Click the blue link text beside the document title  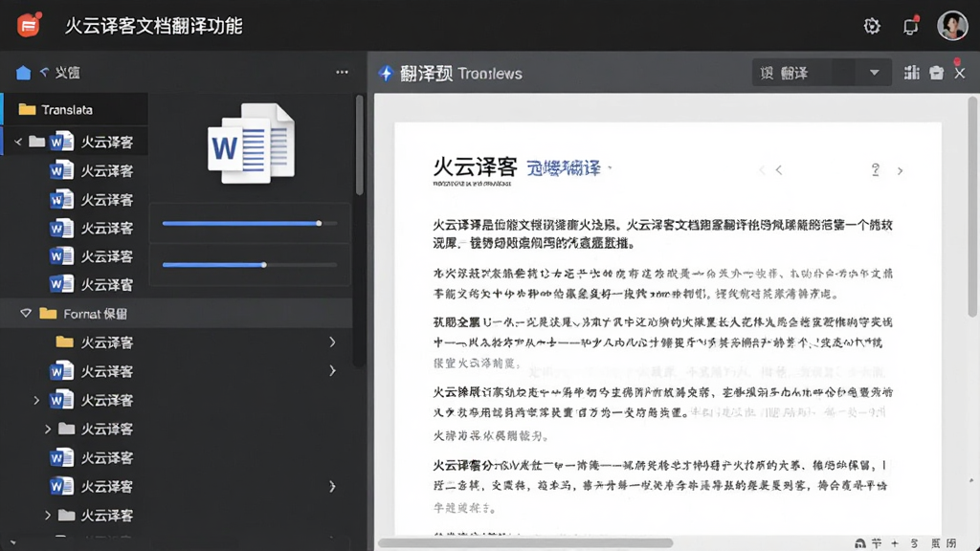coord(563,168)
